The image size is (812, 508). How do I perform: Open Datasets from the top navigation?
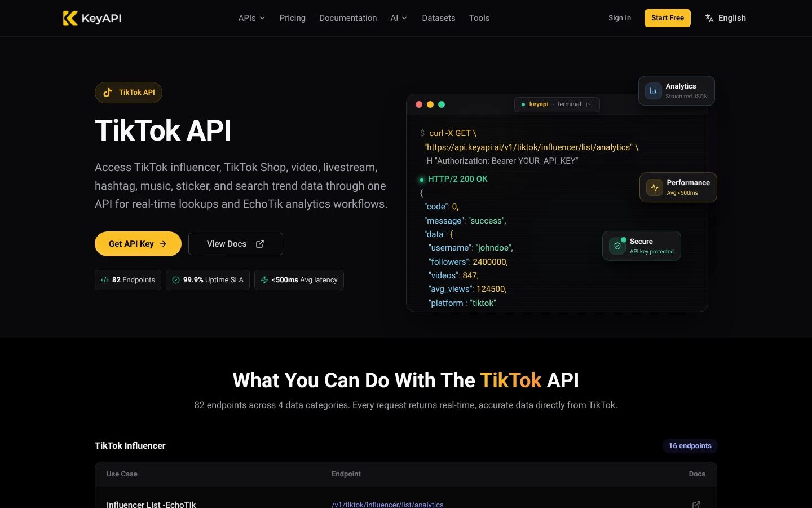click(x=439, y=18)
